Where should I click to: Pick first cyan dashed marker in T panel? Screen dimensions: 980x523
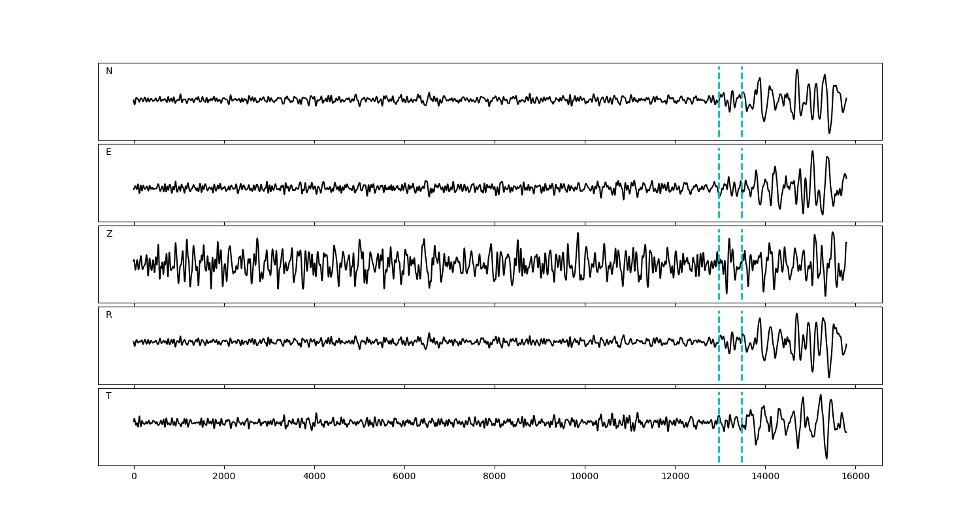(x=719, y=445)
